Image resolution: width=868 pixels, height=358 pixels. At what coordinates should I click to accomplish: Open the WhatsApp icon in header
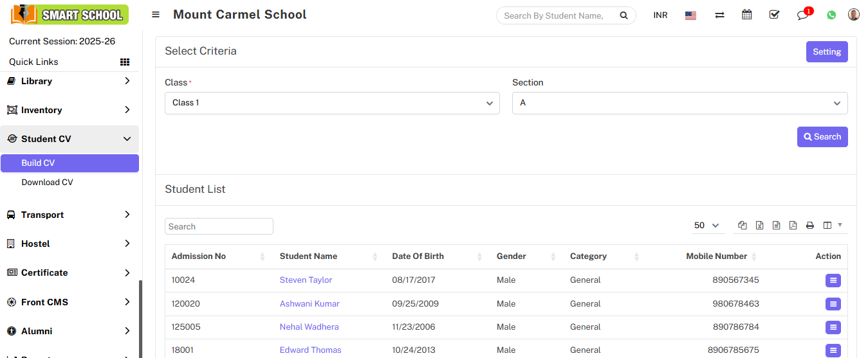(831, 15)
